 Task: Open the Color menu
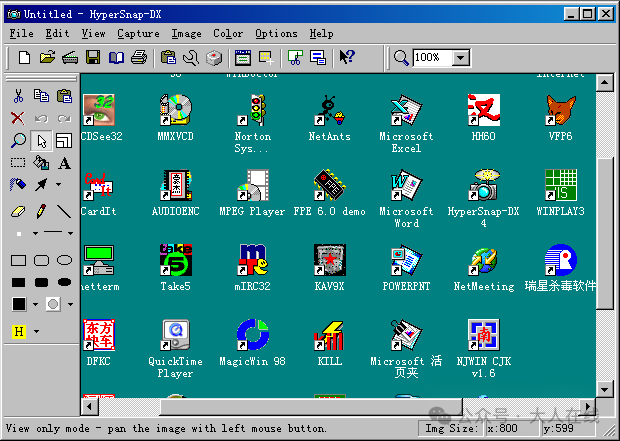(x=228, y=34)
